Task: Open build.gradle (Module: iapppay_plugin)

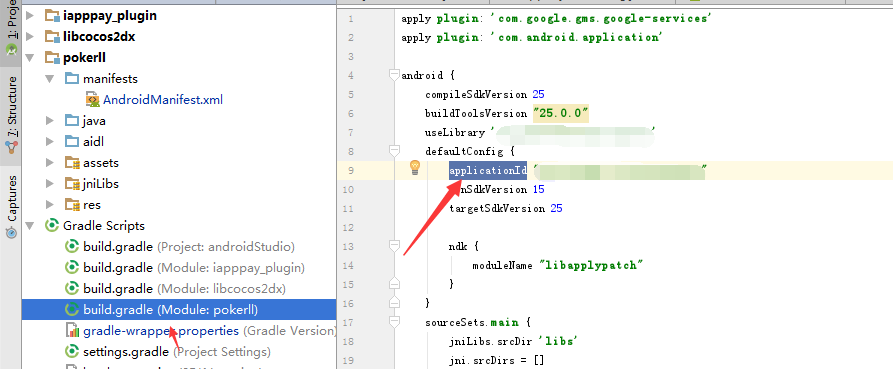Action: click(194, 268)
